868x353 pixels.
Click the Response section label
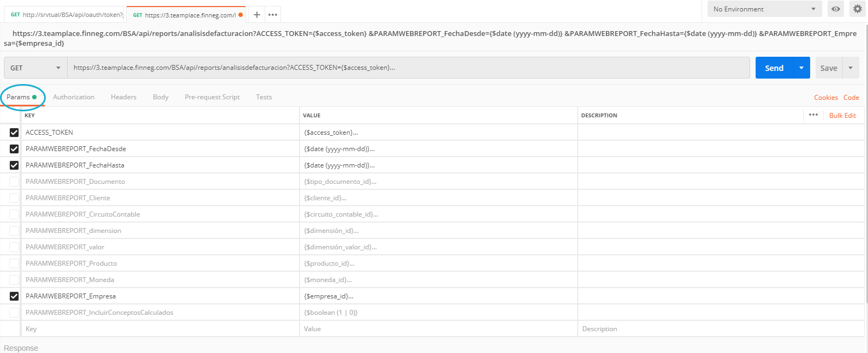(21, 348)
